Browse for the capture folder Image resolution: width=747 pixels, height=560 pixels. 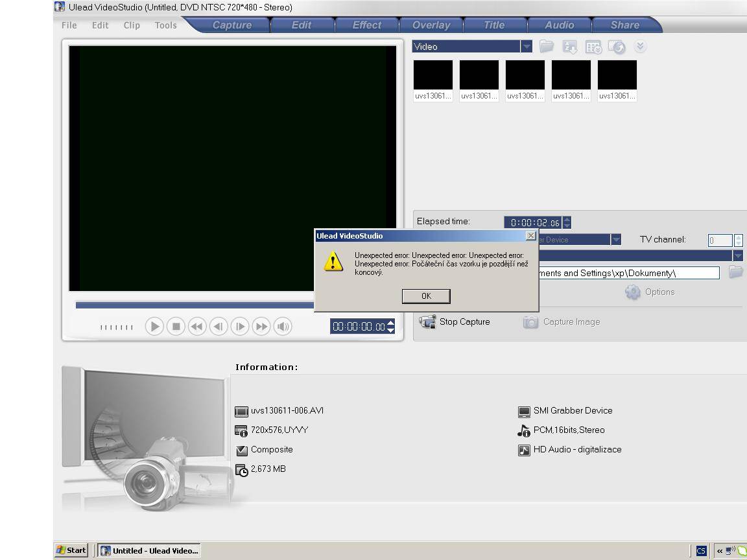click(736, 272)
